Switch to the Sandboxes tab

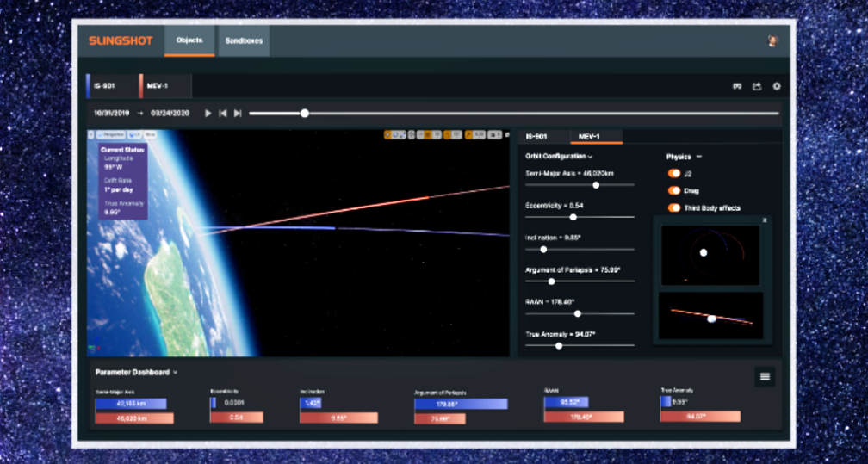(x=244, y=40)
